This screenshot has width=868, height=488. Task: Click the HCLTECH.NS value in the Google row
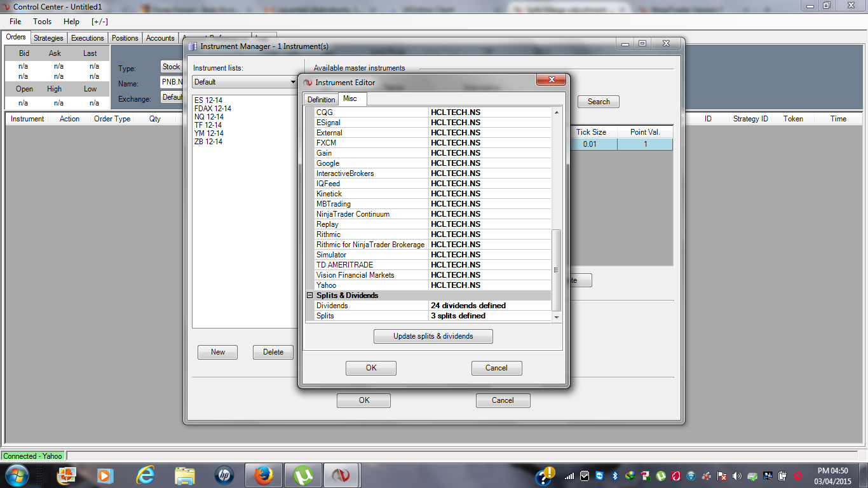pyautogui.click(x=456, y=163)
